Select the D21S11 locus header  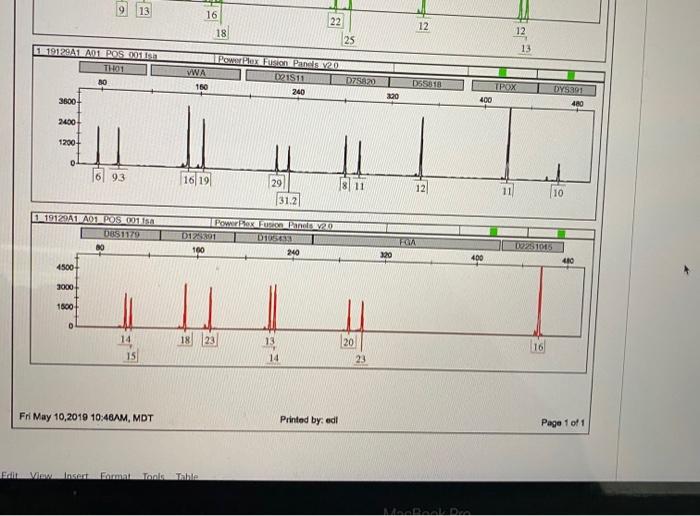tap(288, 78)
